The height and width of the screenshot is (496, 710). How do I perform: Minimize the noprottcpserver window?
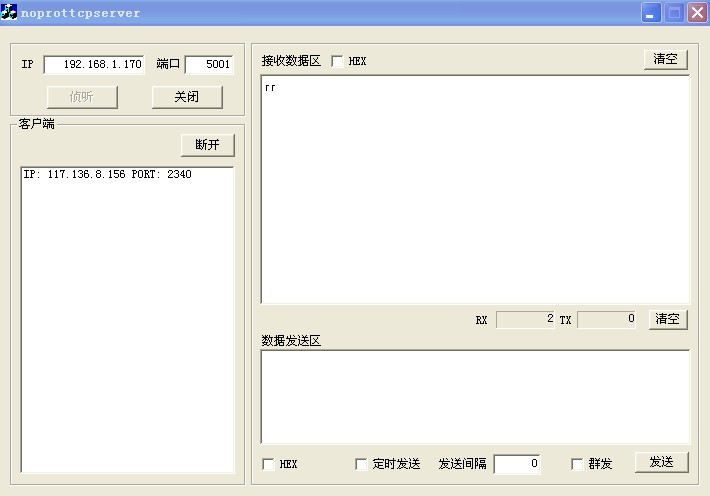coord(651,13)
